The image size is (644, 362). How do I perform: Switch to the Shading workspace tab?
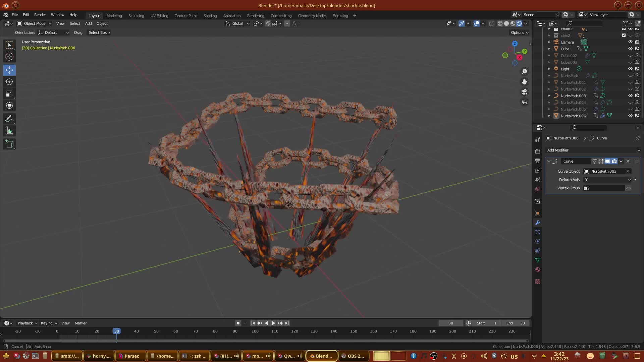point(210,16)
